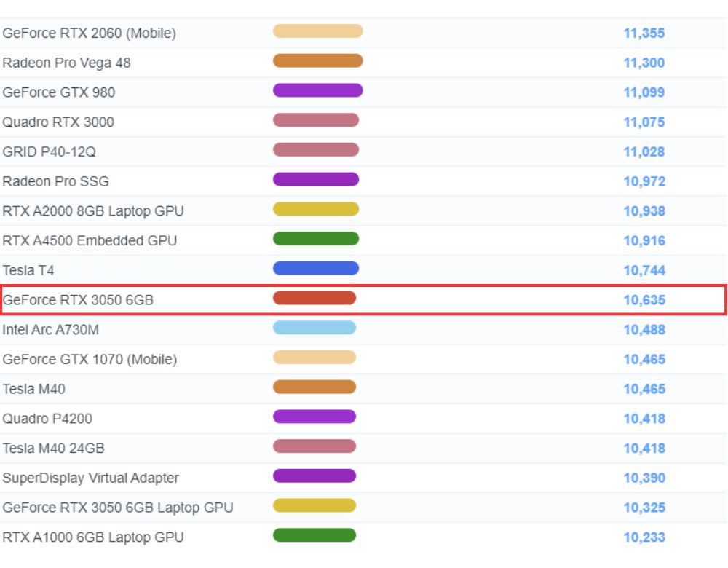Click score 10,488 for Intel Arc A730M

click(x=644, y=330)
